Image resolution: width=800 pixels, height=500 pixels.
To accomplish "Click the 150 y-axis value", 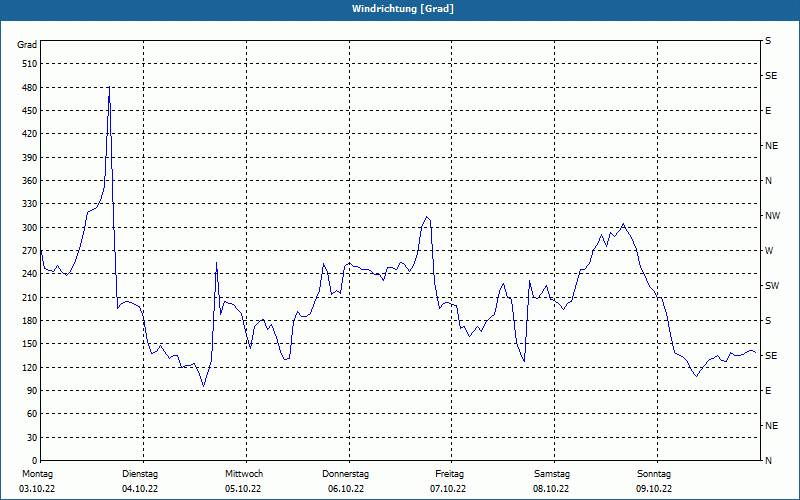I will pos(30,344).
